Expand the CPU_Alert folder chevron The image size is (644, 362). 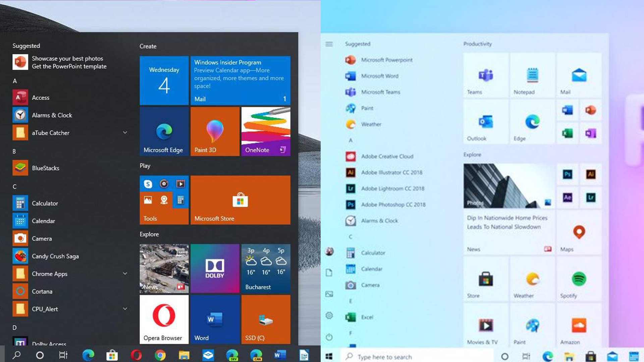[125, 309]
